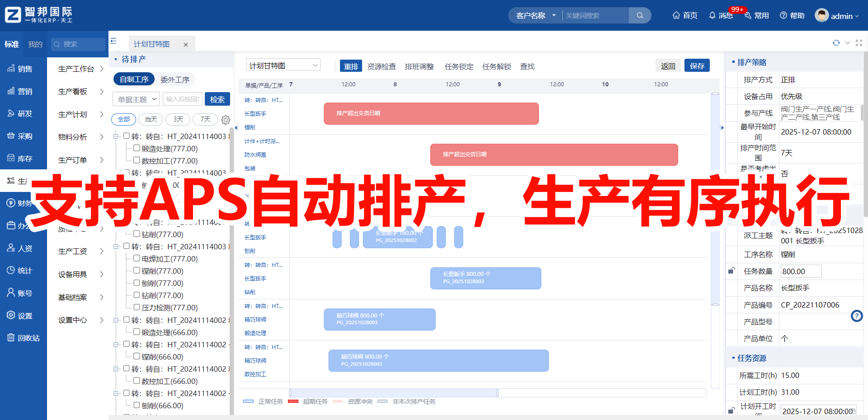
Task: Click the search magnifier icon in header
Action: click(x=640, y=15)
